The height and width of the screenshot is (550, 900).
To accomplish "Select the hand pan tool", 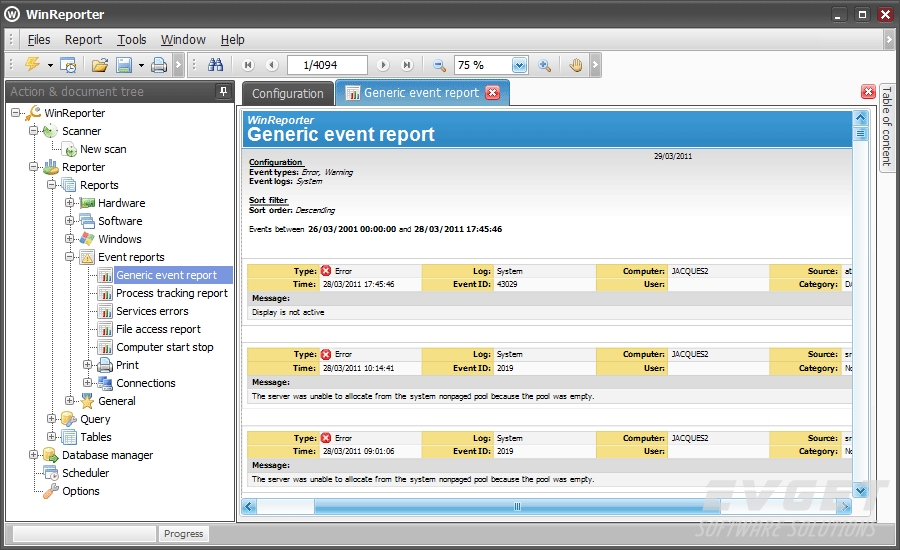I will pyautogui.click(x=576, y=65).
